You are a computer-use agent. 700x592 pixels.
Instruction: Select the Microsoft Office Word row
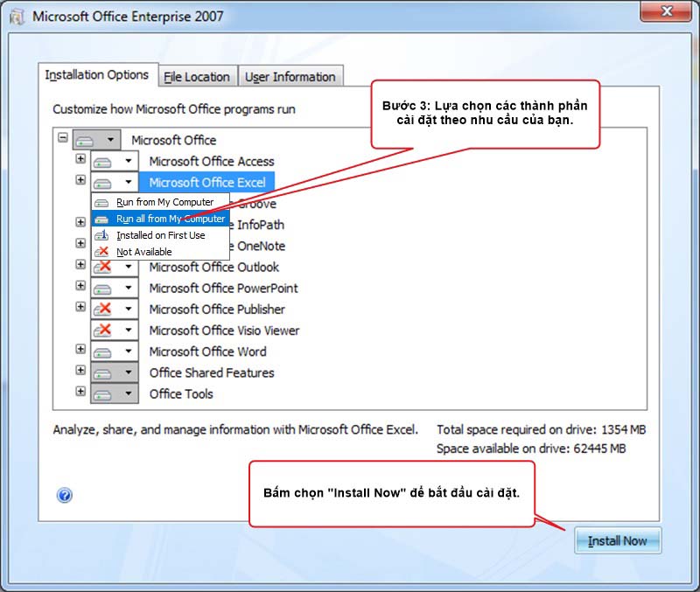pyautogui.click(x=207, y=352)
